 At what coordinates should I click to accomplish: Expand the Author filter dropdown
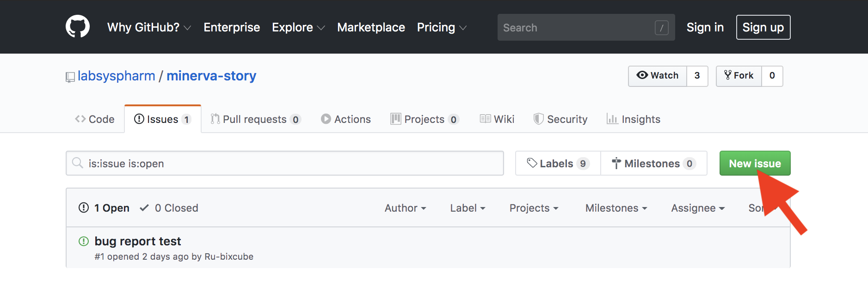click(405, 208)
